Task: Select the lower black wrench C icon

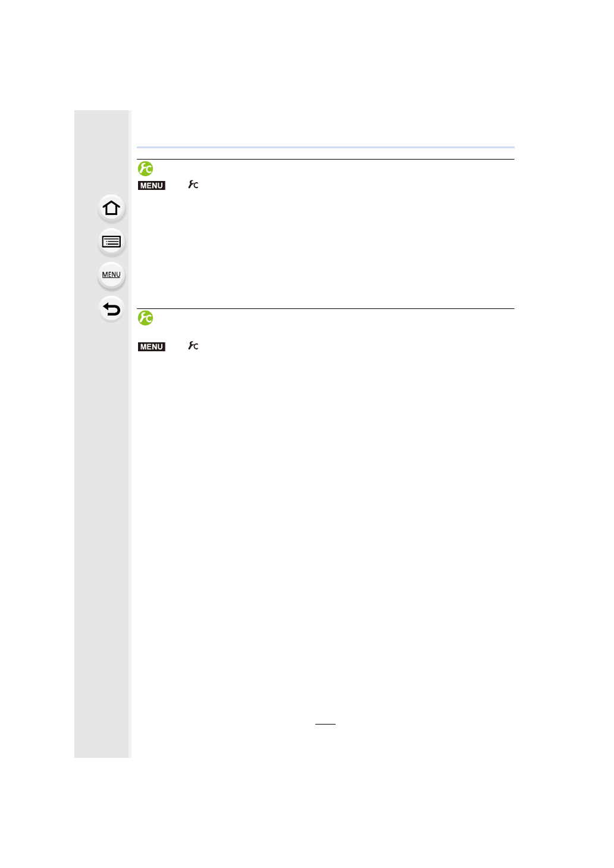Action: point(193,346)
